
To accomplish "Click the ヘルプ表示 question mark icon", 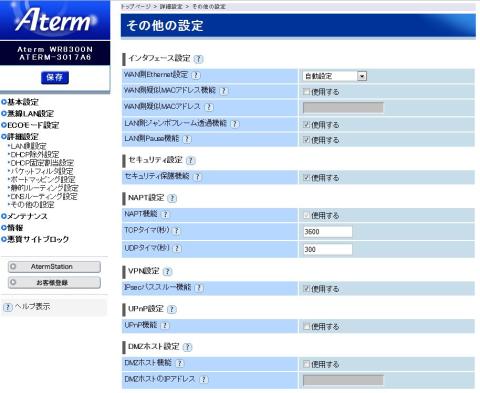I will coord(8,307).
